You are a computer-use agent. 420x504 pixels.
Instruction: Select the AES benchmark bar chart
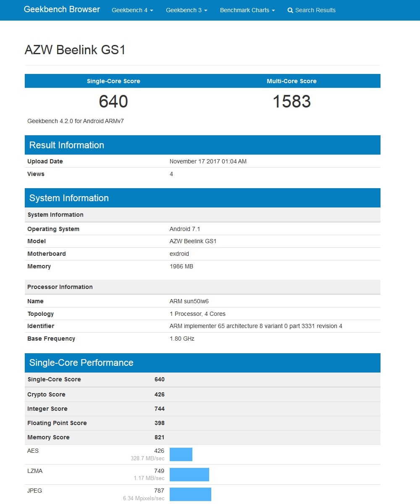coord(181,454)
